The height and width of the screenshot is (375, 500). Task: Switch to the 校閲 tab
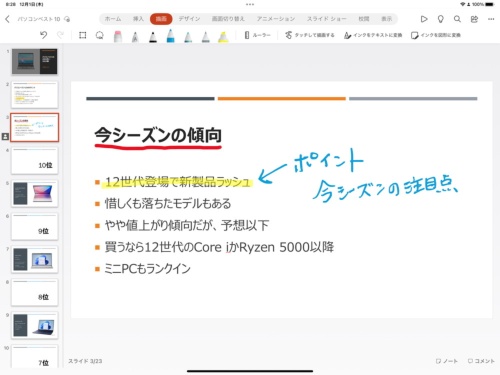pyautogui.click(x=364, y=19)
